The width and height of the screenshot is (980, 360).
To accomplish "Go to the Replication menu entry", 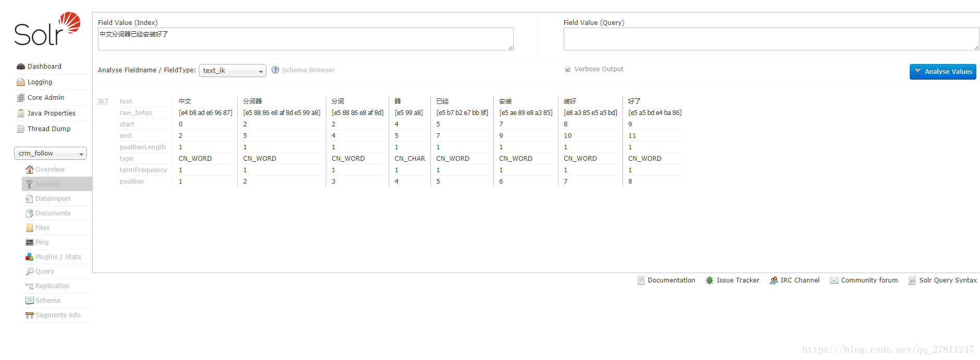I will click(x=52, y=286).
